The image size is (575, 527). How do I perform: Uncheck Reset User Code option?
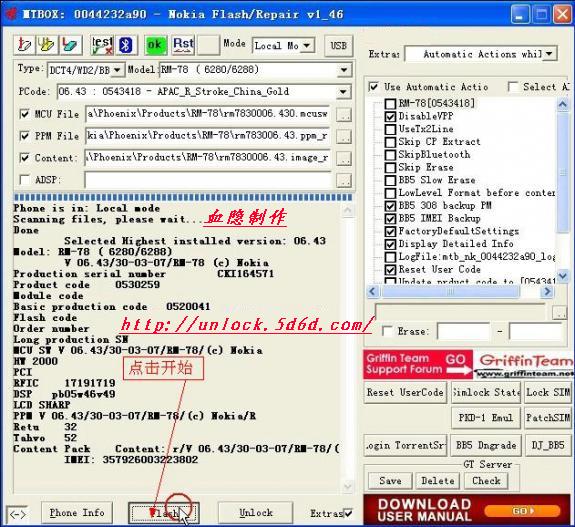[390, 270]
